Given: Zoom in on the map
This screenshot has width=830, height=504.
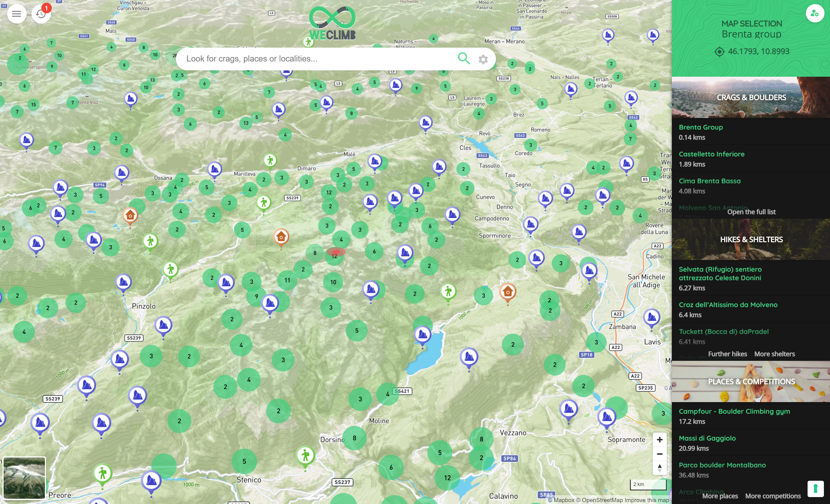Looking at the screenshot, I should [x=659, y=439].
